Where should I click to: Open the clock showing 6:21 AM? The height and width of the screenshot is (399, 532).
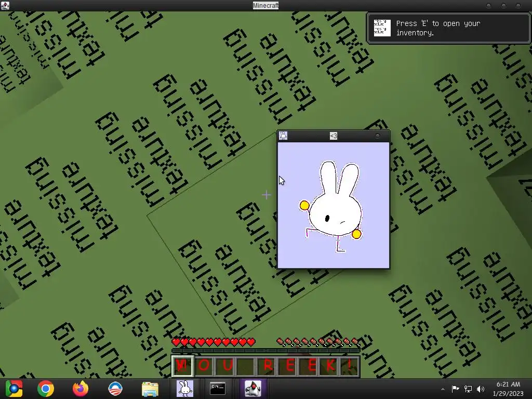click(x=508, y=384)
